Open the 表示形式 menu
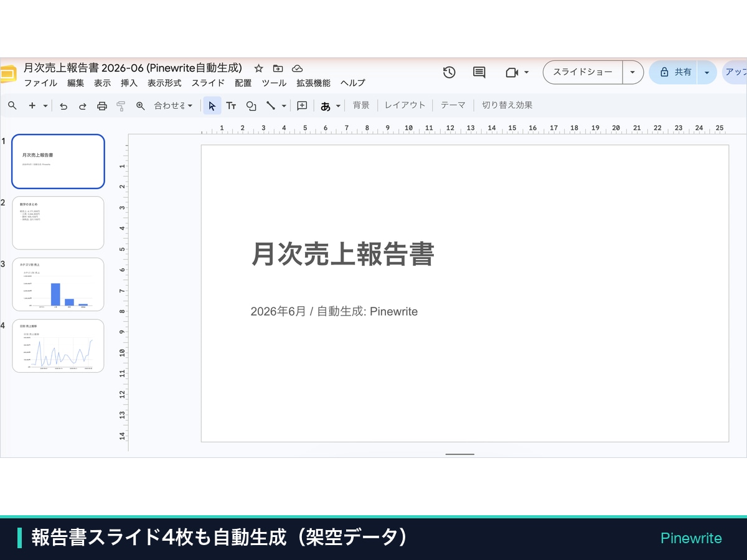Screen dimensions: 747x560 [164, 83]
